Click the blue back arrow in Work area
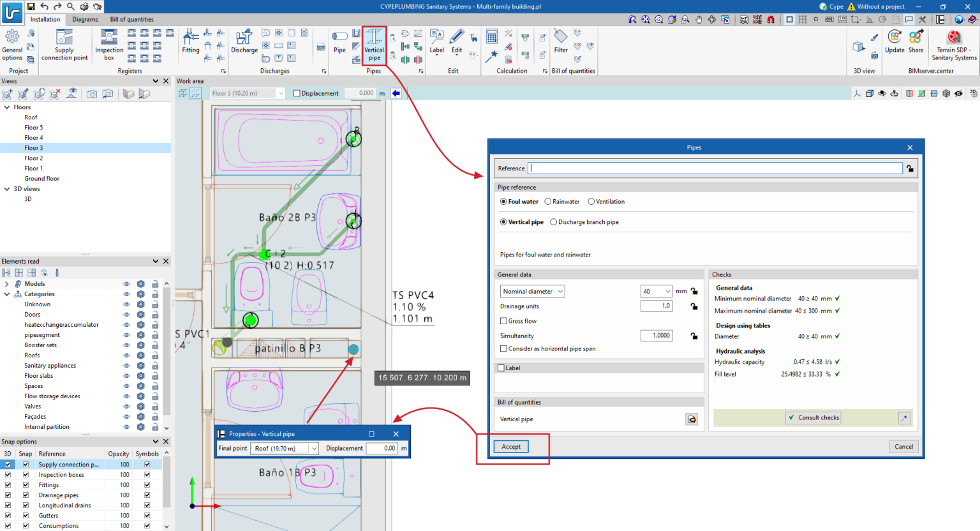 [396, 93]
